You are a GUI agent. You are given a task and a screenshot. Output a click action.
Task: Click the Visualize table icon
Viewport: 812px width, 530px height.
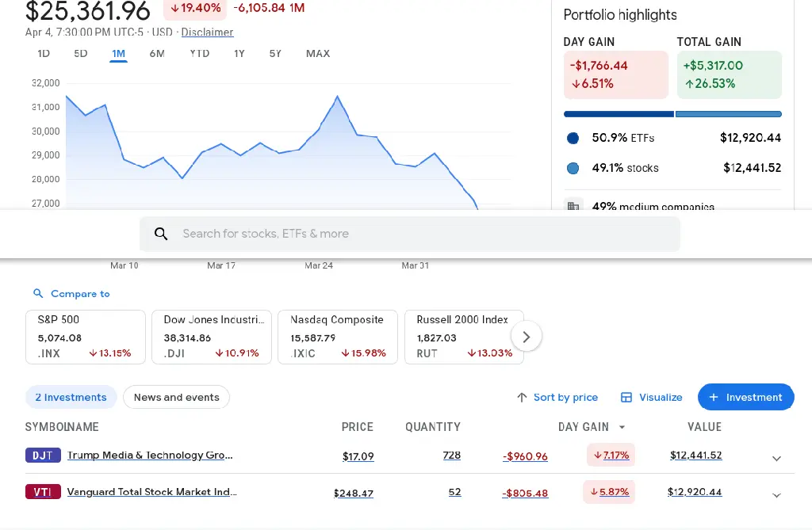coord(626,398)
